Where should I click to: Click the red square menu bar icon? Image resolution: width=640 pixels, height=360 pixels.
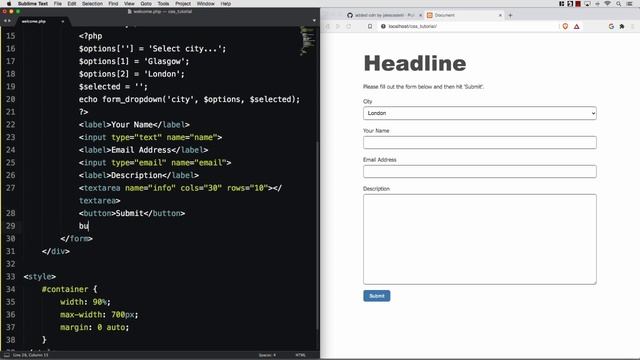click(578, 4)
